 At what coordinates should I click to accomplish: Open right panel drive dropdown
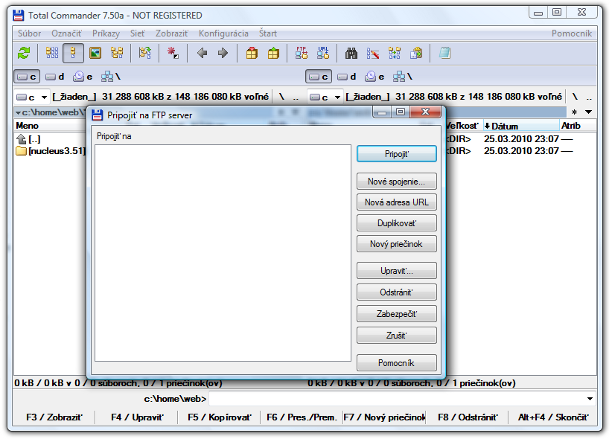(x=325, y=97)
